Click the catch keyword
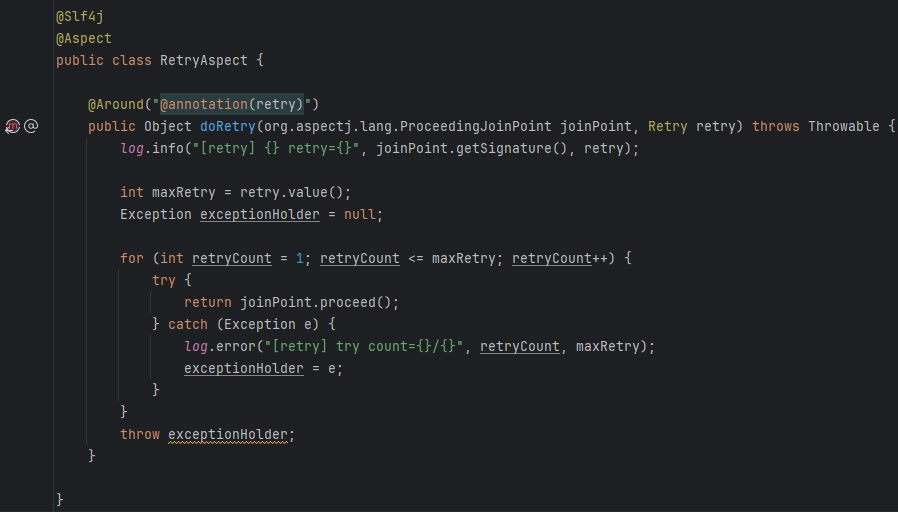The image size is (898, 512). [x=187, y=324]
